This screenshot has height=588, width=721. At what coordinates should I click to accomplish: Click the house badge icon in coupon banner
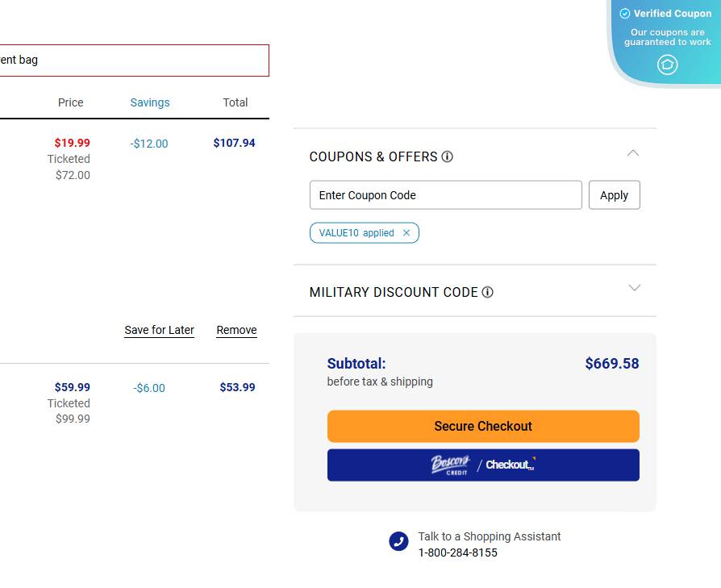pos(667,65)
